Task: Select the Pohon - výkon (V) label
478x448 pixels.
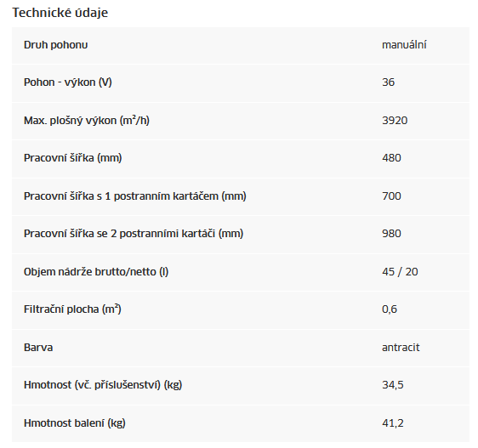Action: point(68,82)
